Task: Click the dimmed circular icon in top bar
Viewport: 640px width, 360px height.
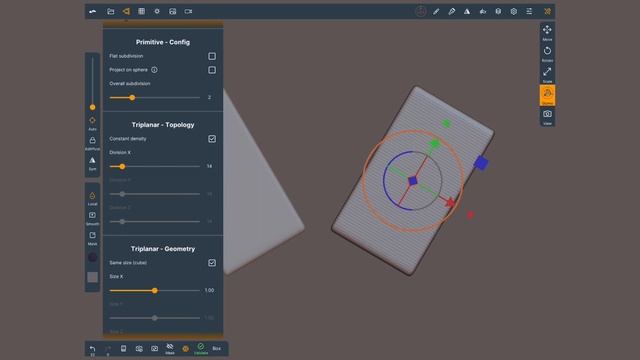Action: pos(420,11)
